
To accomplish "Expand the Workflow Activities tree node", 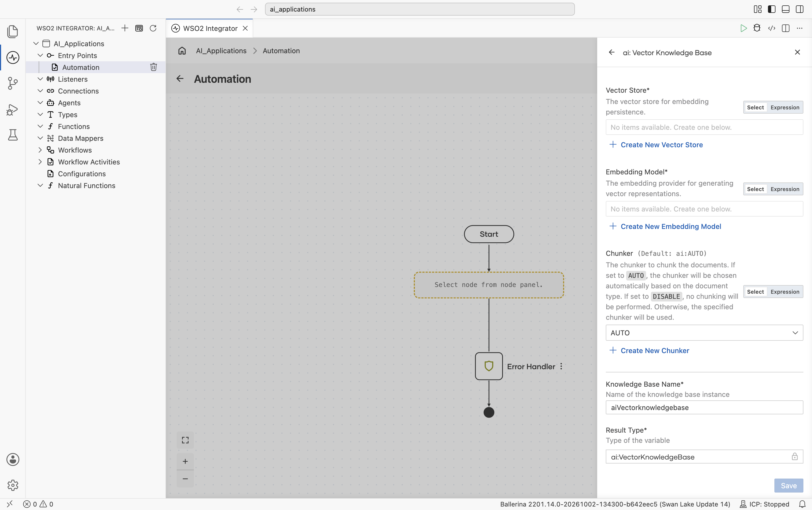I will 40,161.
